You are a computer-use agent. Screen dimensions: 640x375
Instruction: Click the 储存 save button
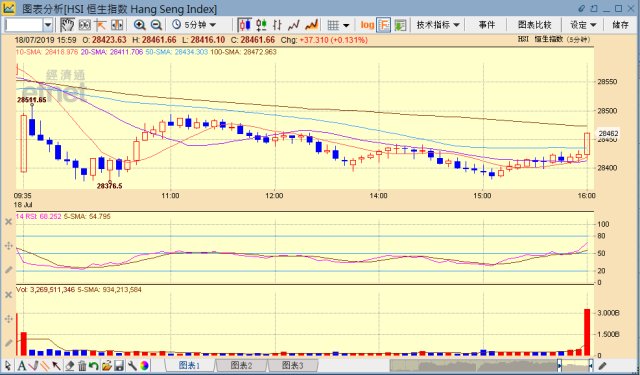point(620,25)
